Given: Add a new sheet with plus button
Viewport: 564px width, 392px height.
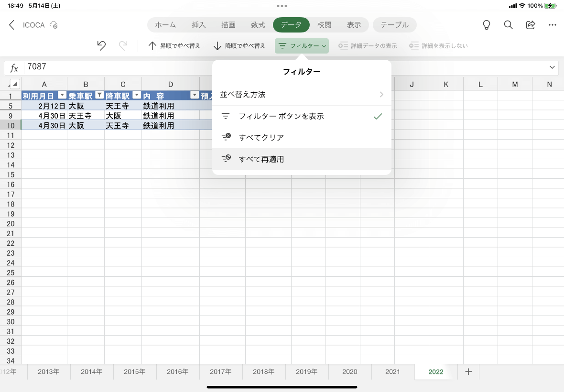Looking at the screenshot, I should (468, 371).
